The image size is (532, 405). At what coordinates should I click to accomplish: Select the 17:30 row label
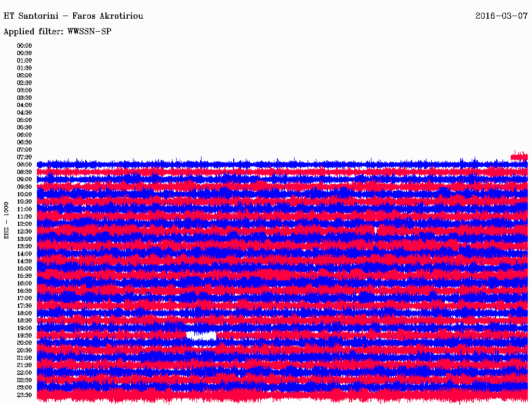click(24, 306)
